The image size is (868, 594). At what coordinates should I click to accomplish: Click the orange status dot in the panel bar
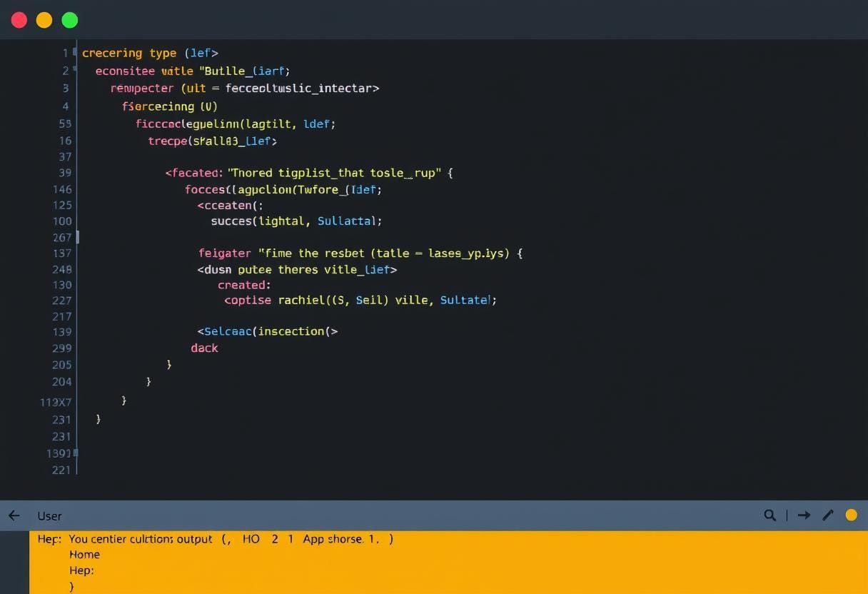coord(851,515)
